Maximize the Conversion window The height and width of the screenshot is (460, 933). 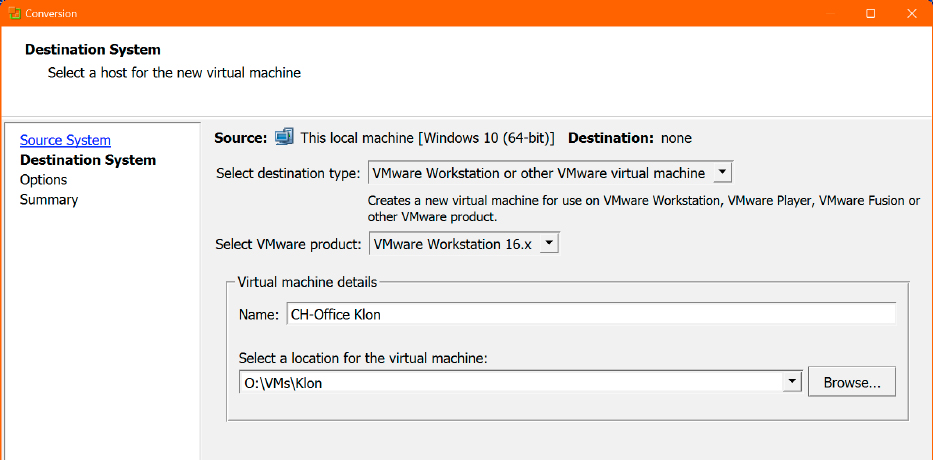tap(871, 13)
